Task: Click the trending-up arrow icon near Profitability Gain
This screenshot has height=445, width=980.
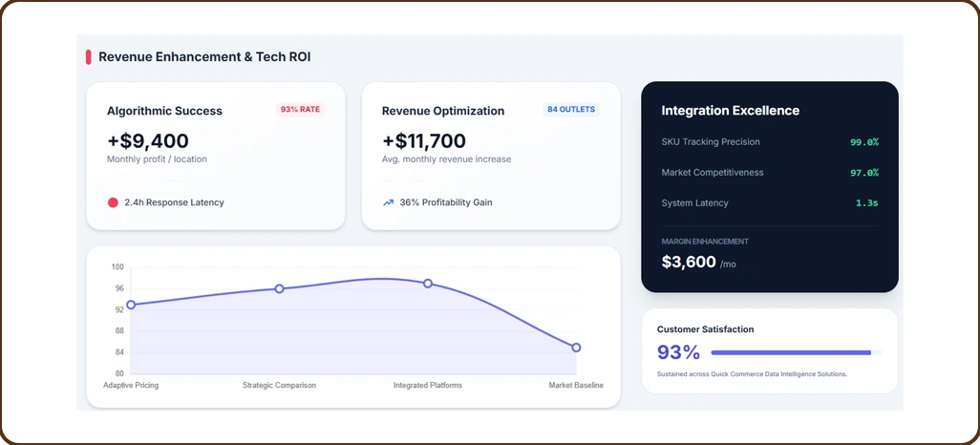Action: click(388, 202)
